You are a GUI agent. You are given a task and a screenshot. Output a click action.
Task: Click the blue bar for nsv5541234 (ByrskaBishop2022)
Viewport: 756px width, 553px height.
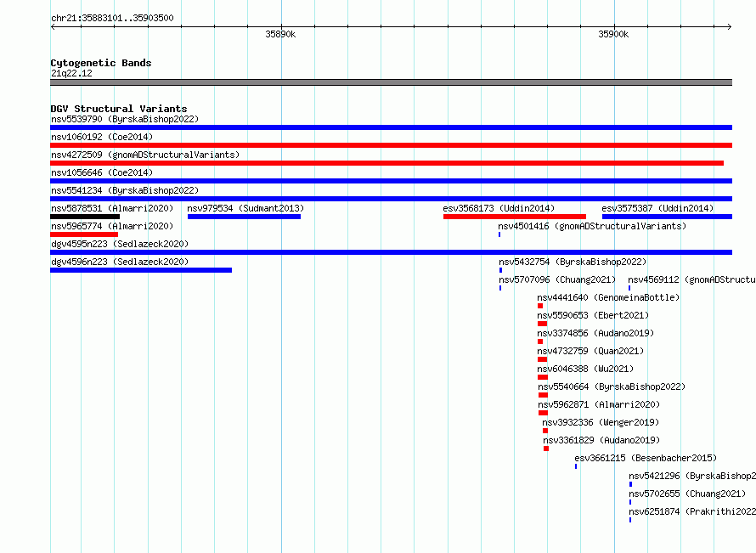(x=391, y=199)
